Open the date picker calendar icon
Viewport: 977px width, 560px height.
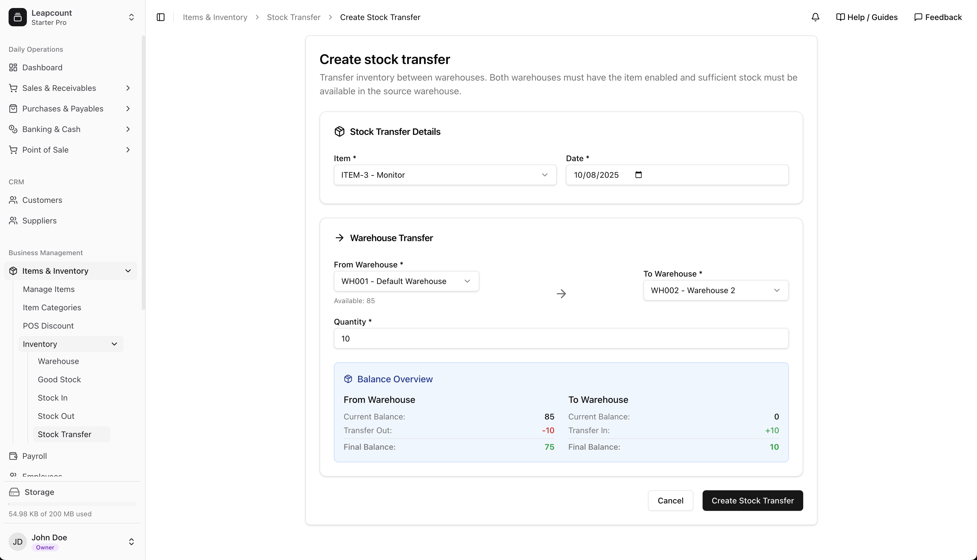click(638, 175)
